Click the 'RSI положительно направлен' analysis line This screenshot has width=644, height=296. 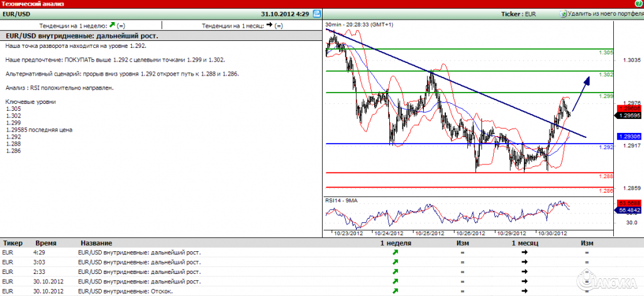coord(60,88)
